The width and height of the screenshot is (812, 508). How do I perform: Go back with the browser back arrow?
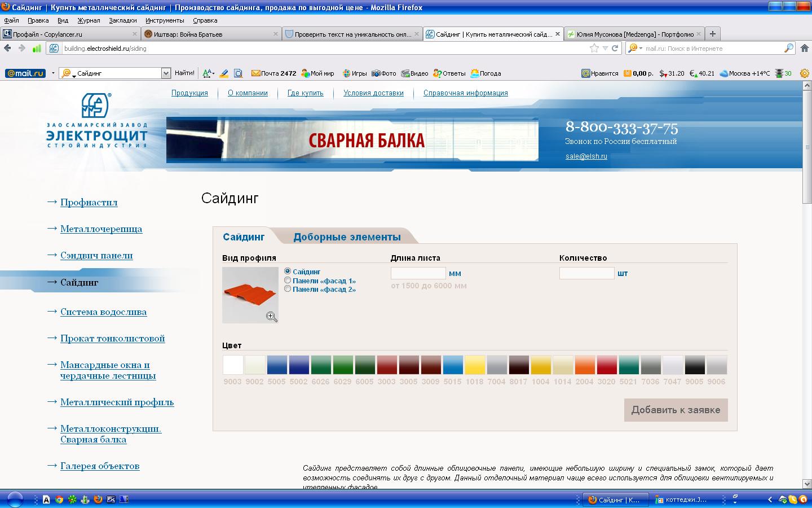point(7,49)
